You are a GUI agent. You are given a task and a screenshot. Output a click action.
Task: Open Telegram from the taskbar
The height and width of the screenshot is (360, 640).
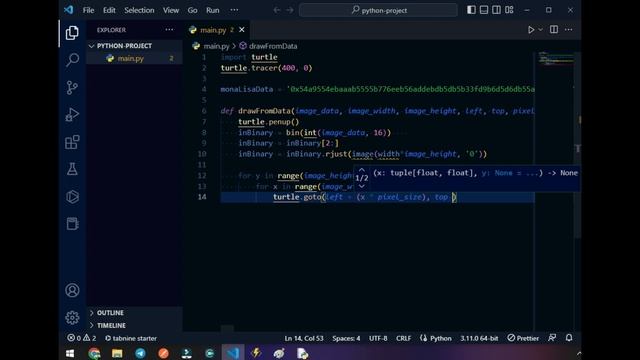coord(140,353)
